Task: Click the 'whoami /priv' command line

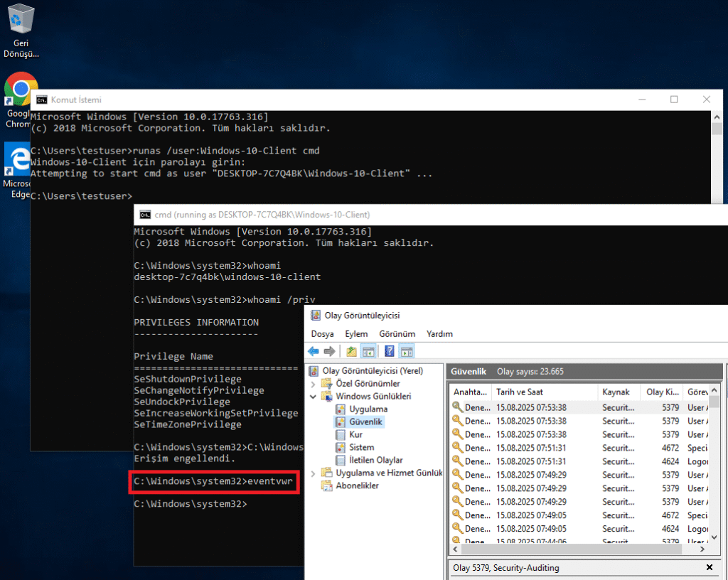Action: point(225,300)
